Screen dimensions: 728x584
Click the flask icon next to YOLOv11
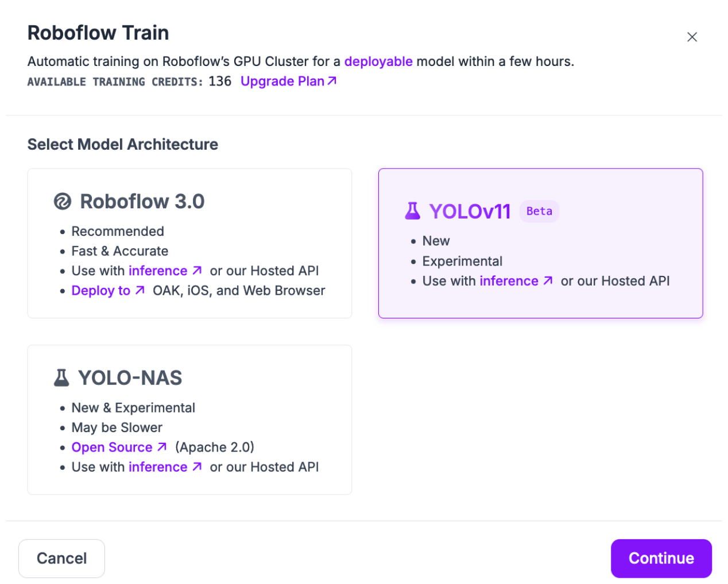(x=412, y=211)
